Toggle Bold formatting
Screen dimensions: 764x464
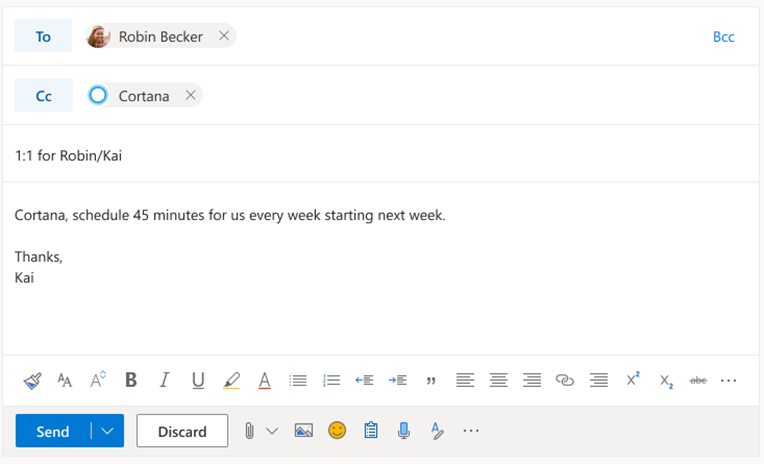tap(131, 380)
